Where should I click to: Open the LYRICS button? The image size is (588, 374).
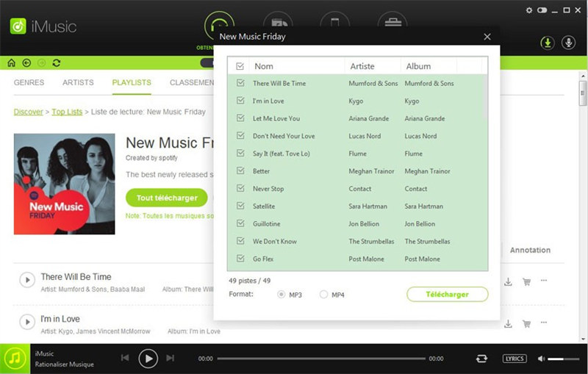(514, 359)
